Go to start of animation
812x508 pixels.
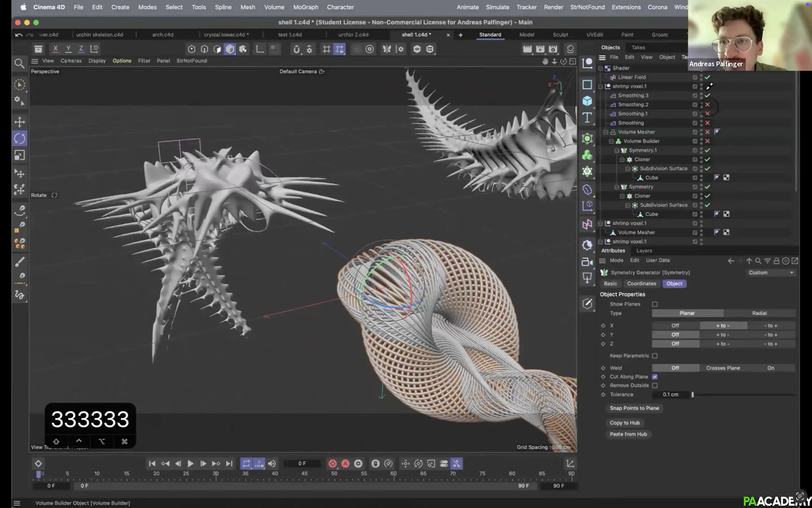click(152, 464)
